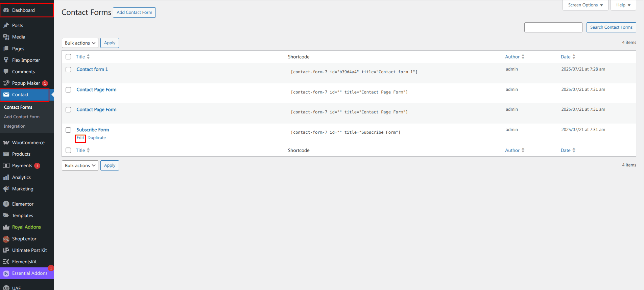Sort by Date in the header row
This screenshot has width=644, height=290.
(568, 57)
